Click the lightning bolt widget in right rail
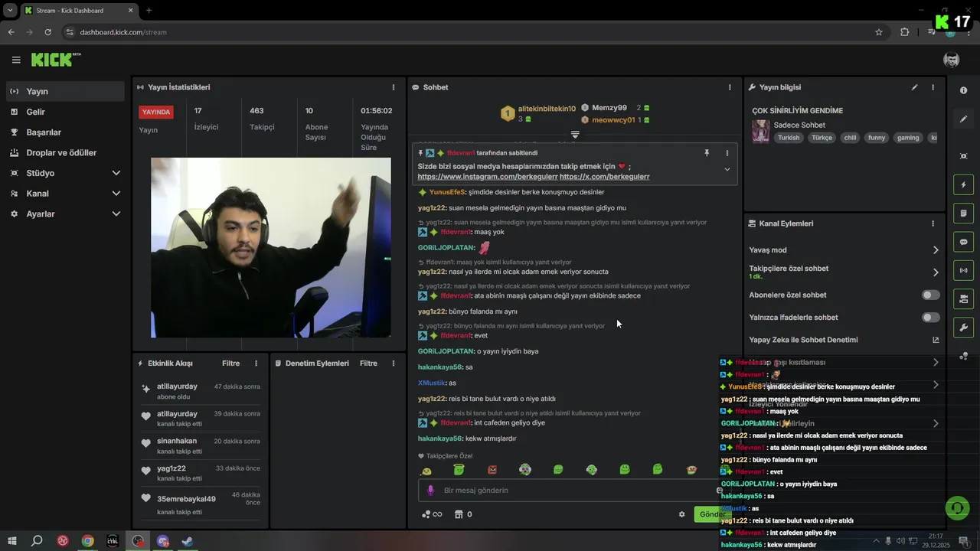The width and height of the screenshot is (980, 551). pos(963,185)
